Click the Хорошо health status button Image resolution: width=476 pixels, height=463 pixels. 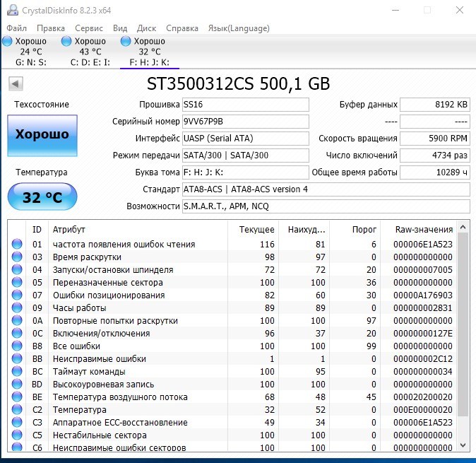coord(42,134)
